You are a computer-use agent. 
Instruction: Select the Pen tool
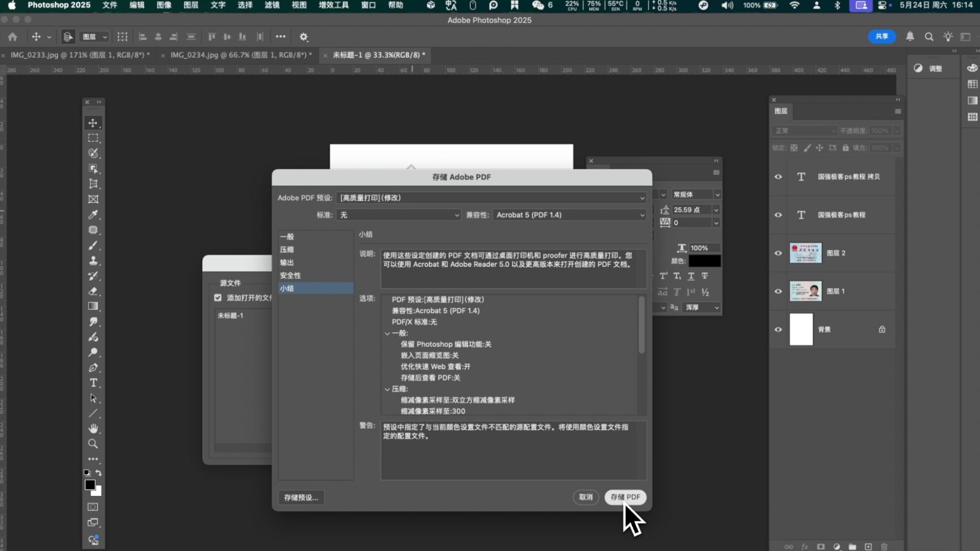[x=93, y=368]
